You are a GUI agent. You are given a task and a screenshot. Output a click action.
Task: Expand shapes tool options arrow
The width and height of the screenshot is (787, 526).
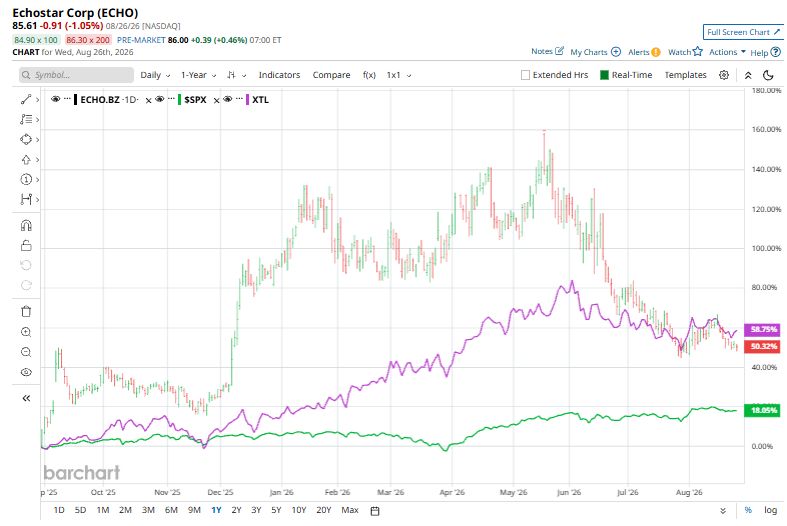pyautogui.click(x=37, y=140)
